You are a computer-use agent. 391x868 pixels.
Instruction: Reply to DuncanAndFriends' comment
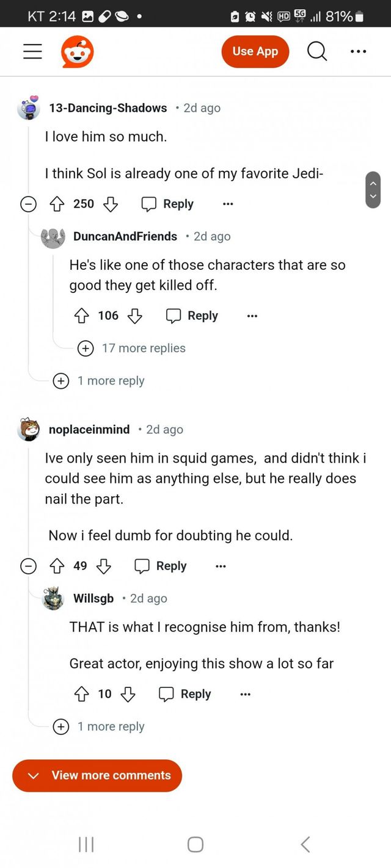pyautogui.click(x=192, y=316)
